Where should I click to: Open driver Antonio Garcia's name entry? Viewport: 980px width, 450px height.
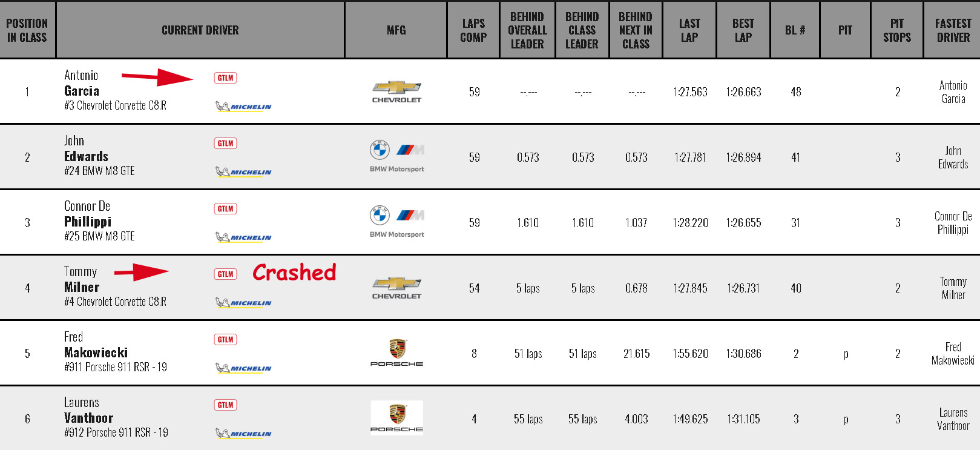point(82,83)
